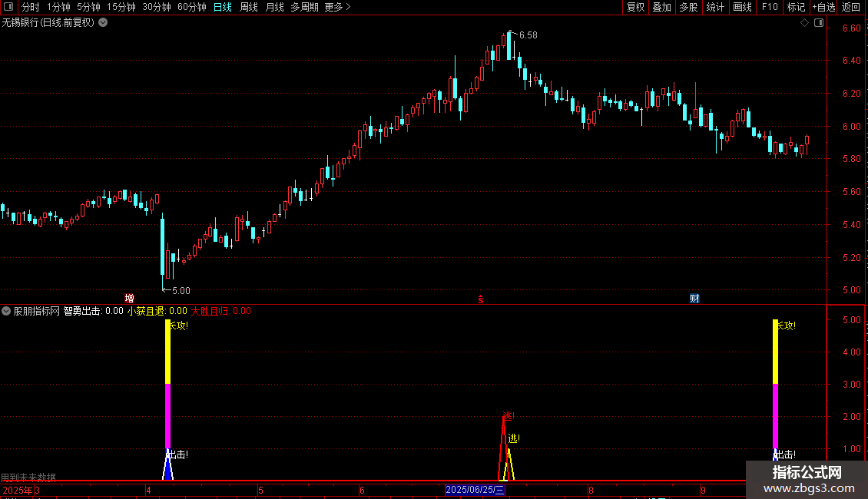Image resolution: width=868 pixels, height=499 pixels.
Task: Toggle the side panel icon at top-left
Action: tap(8, 7)
